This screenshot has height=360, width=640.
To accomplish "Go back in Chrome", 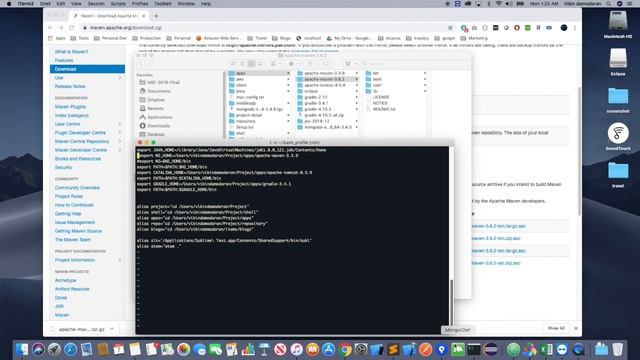I will (x=50, y=28).
